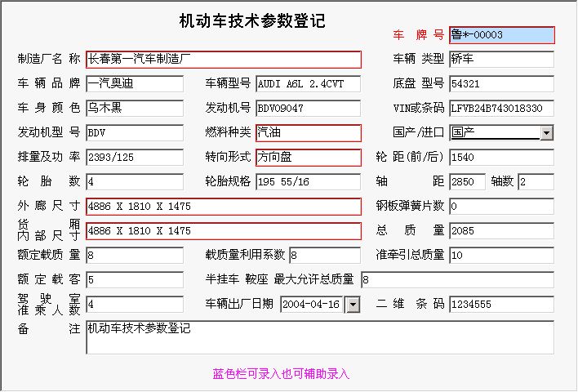
Task: Focus the 二维条码 barcode field
Action: (x=500, y=305)
